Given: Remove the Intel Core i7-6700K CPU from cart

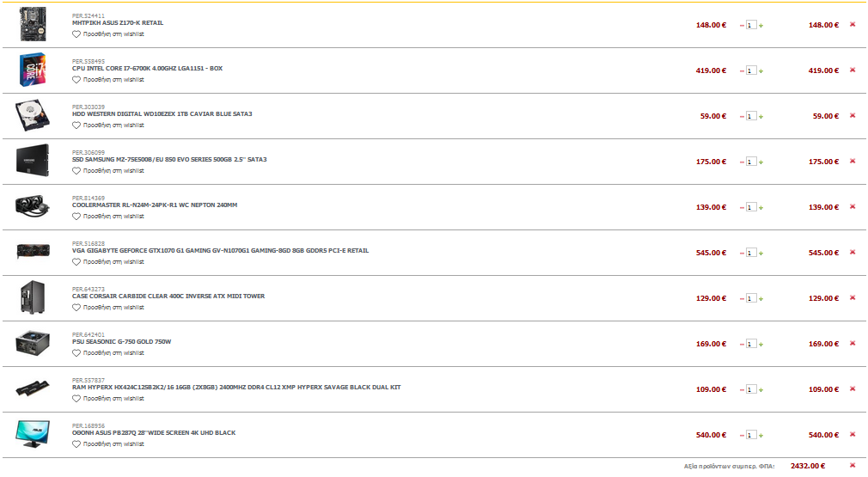Looking at the screenshot, I should point(853,70).
